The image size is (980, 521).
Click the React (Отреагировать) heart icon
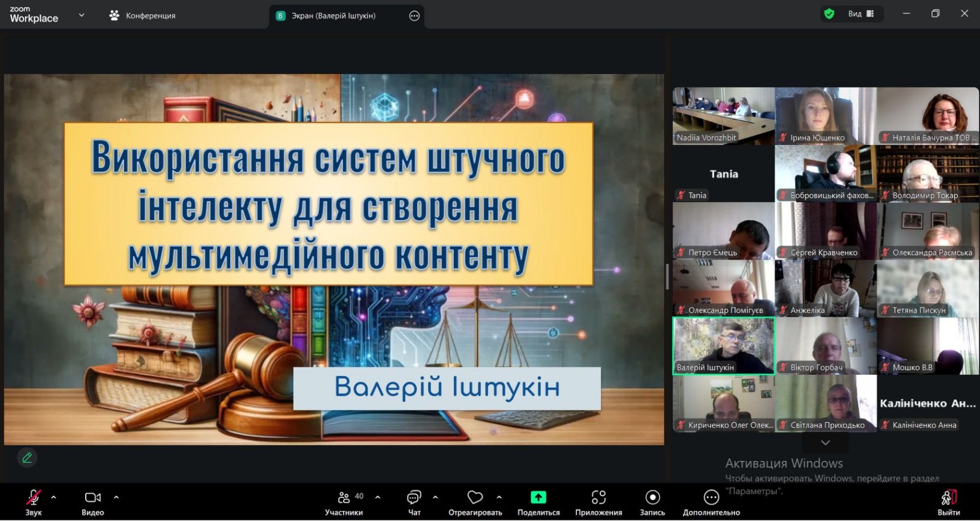pos(475,498)
